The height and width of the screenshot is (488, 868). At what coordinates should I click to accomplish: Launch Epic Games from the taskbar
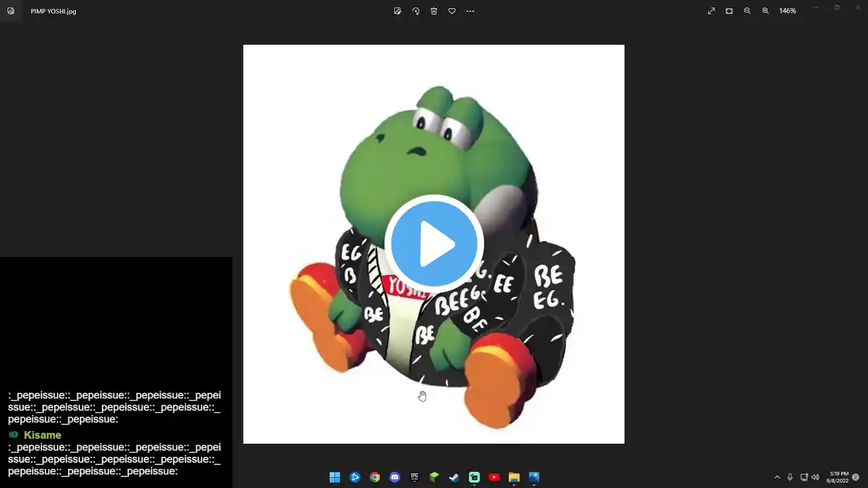coord(414,477)
